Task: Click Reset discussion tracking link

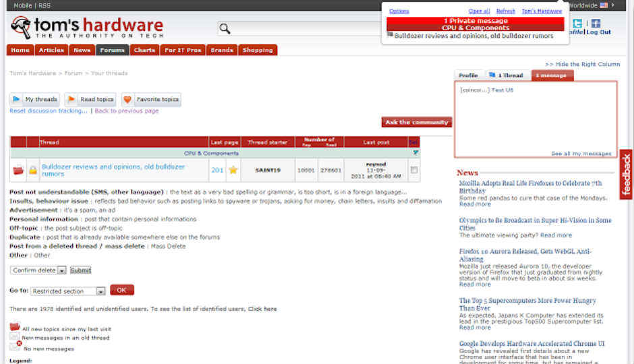Action: tap(49, 111)
